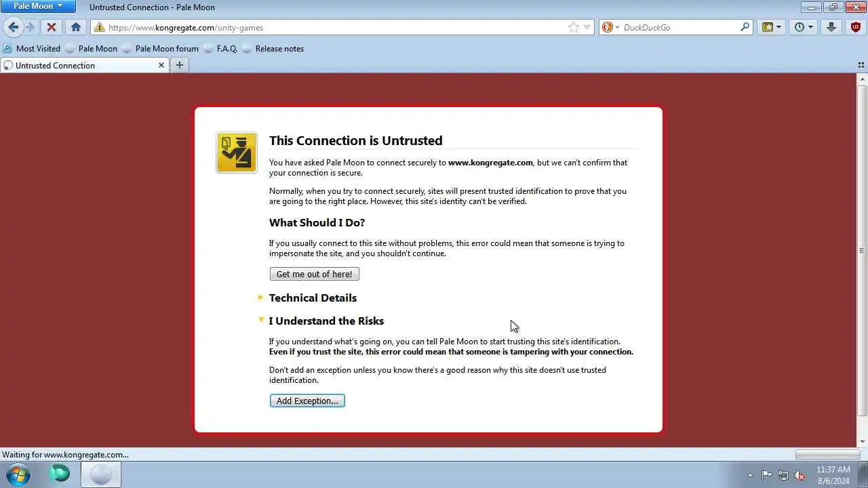The width and height of the screenshot is (868, 488).
Task: Click the Add Exception... button
Action: [307, 401]
